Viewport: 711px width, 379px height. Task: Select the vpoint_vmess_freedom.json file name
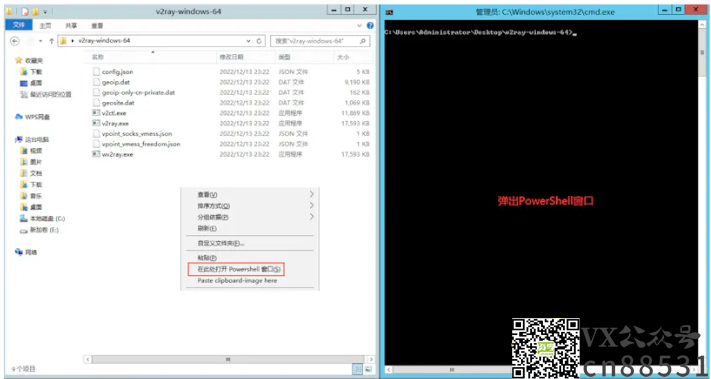coord(141,144)
